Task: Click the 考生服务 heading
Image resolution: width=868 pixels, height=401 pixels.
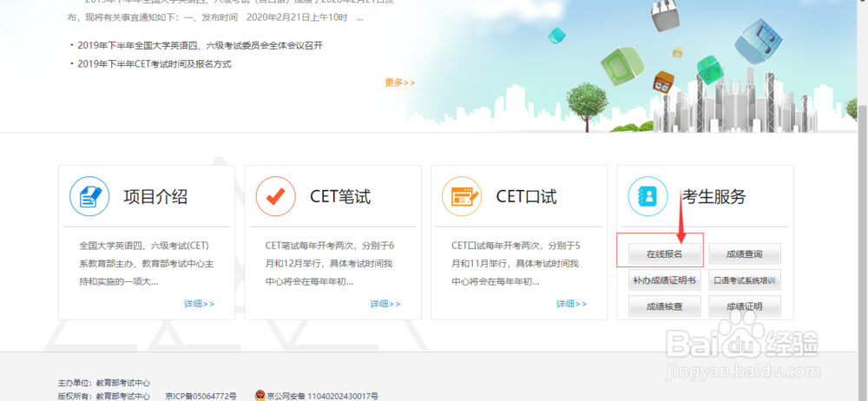Action: coord(713,197)
